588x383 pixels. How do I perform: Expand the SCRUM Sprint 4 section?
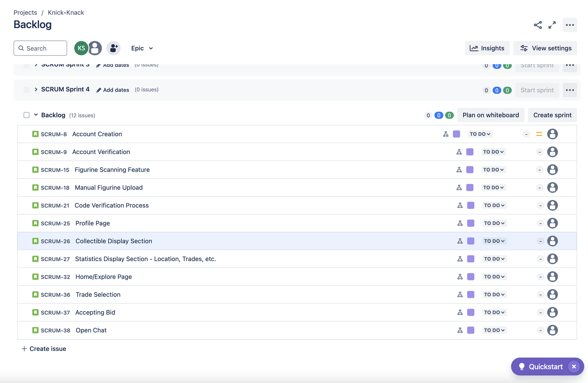coord(36,89)
